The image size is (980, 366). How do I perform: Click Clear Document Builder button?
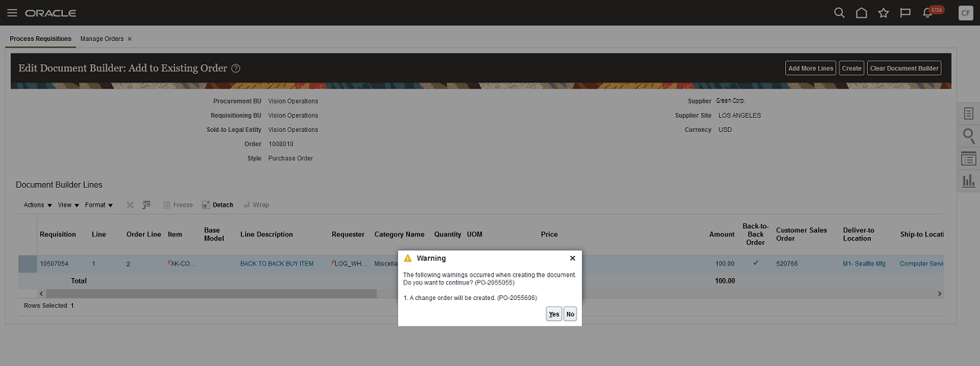pyautogui.click(x=905, y=68)
